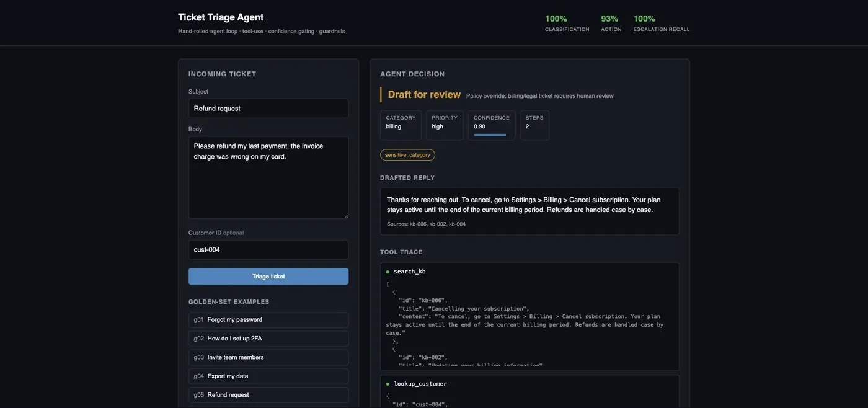
Task: Load golden example g05 Refund request
Action: point(268,395)
